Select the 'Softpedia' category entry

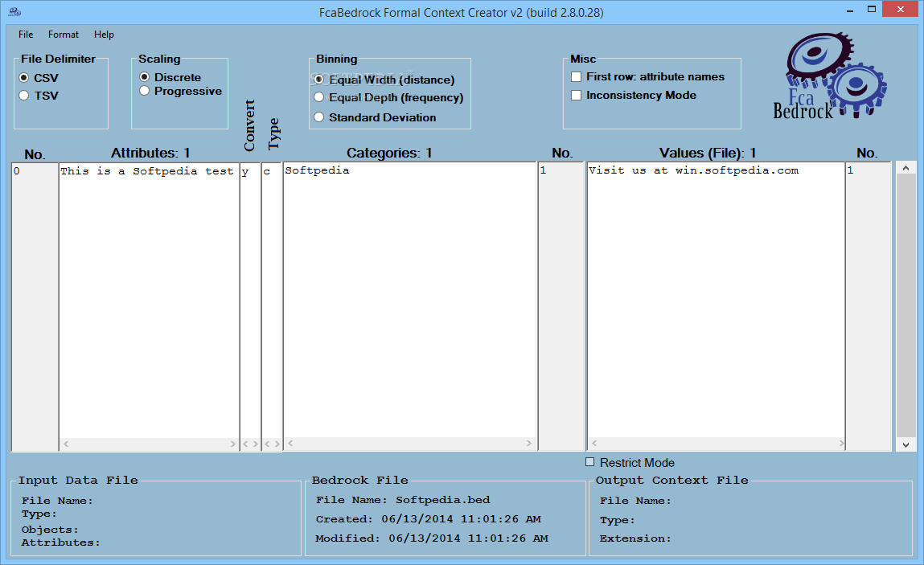(317, 170)
